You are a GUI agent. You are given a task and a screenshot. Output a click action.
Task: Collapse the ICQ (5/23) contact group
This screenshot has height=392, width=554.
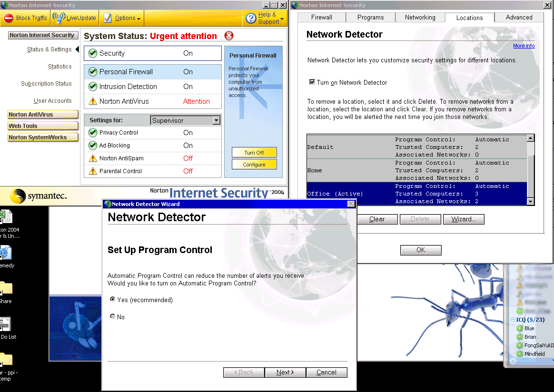pos(513,320)
